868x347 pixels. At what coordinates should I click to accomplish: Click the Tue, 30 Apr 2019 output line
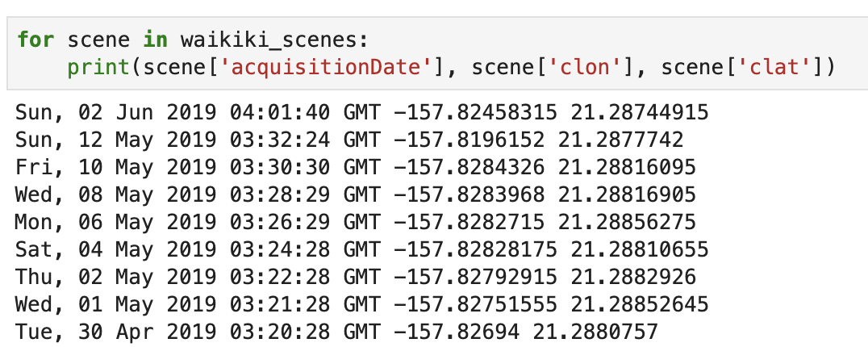click(x=336, y=332)
